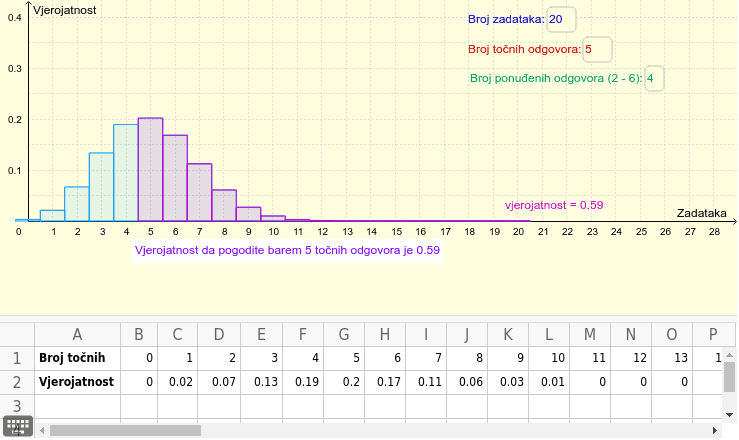Select column header H
This screenshot has height=440, width=739.
click(x=385, y=334)
